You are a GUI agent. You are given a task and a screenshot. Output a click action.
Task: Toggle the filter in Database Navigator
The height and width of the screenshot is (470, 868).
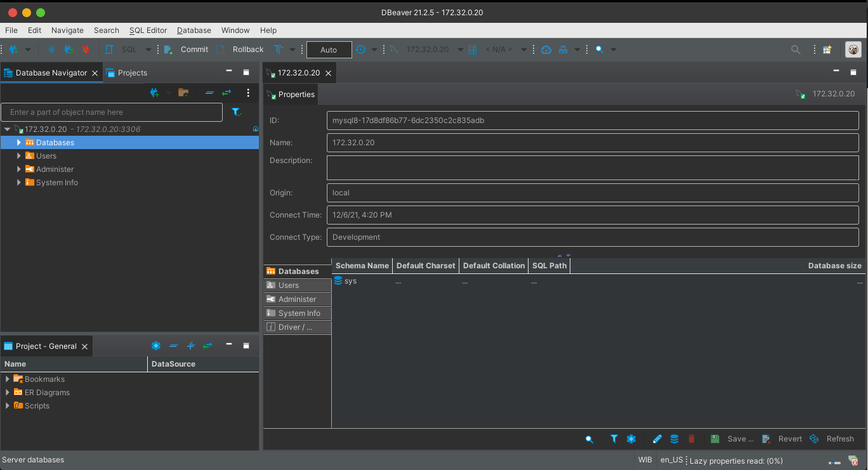236,112
